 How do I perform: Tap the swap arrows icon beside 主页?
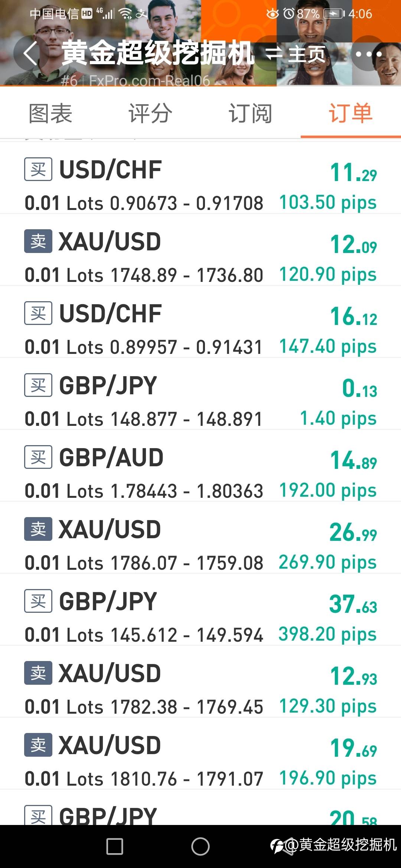click(x=274, y=54)
